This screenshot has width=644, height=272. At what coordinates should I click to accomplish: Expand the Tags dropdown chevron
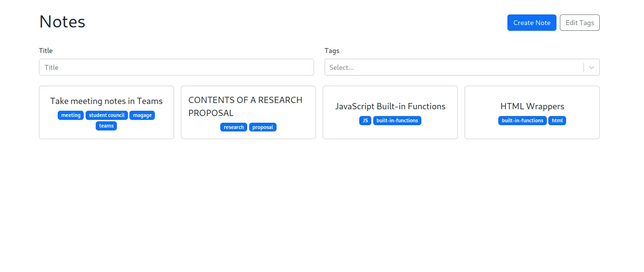[x=592, y=67]
